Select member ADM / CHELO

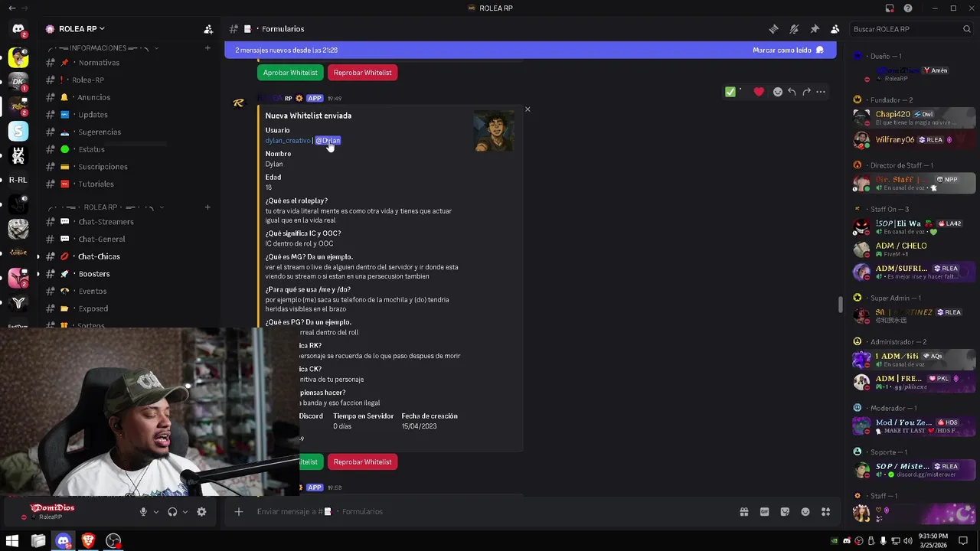pyautogui.click(x=913, y=249)
